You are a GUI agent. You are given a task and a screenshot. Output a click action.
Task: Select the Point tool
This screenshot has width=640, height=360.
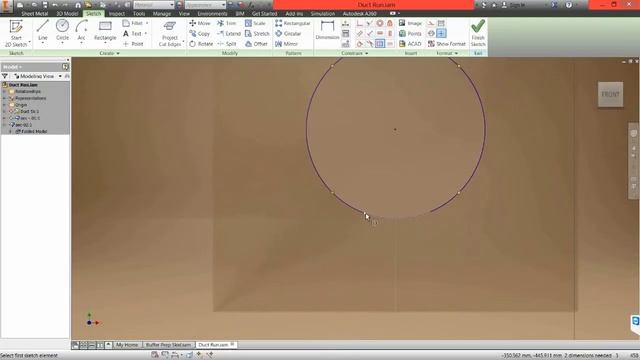(133, 44)
